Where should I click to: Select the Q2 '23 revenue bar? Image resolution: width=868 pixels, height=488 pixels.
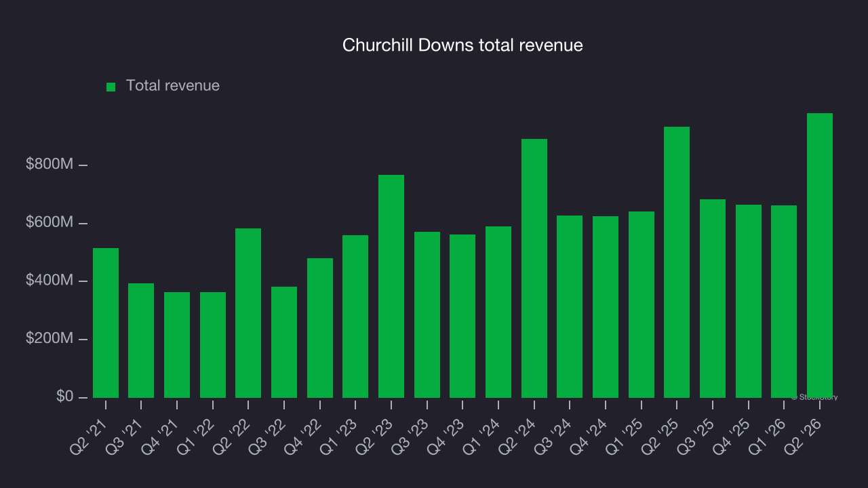[x=391, y=286]
